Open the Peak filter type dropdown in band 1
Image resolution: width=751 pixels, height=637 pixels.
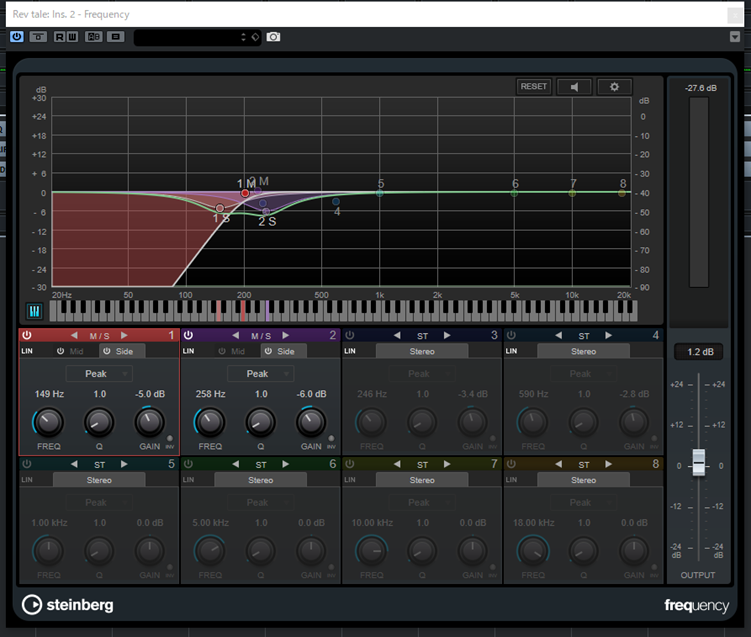click(x=99, y=373)
